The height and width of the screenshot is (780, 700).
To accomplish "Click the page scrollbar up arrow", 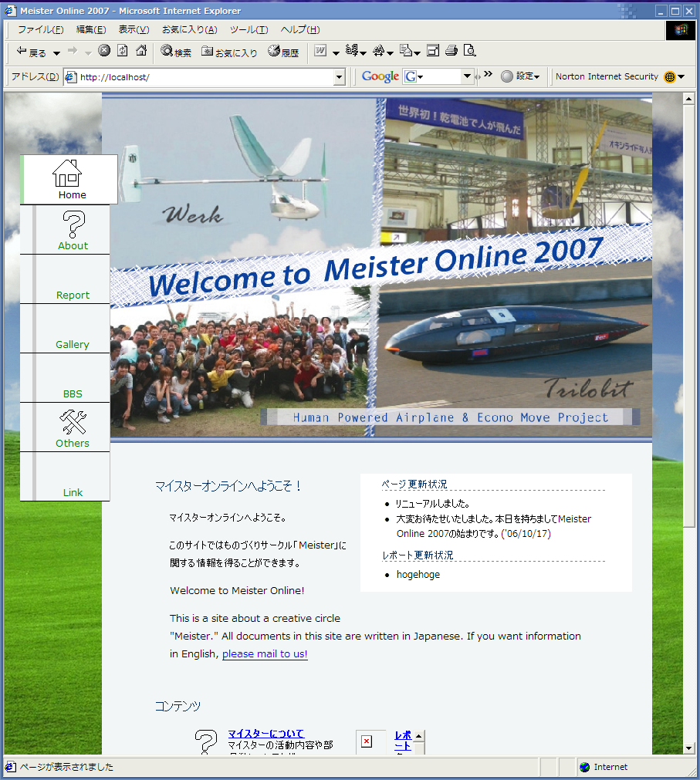I will click(688, 99).
